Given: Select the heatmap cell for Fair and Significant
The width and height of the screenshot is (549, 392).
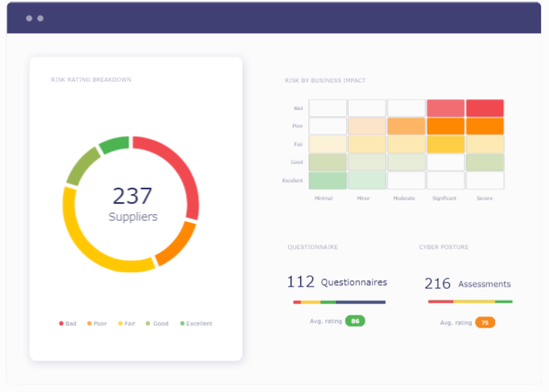Looking at the screenshot, I should point(446,144).
